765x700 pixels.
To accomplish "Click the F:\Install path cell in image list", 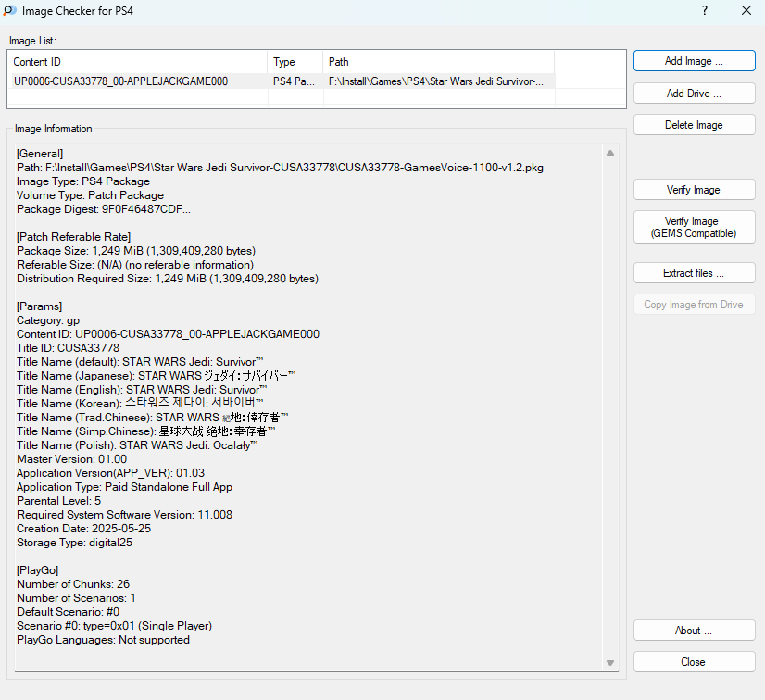I will coord(436,81).
